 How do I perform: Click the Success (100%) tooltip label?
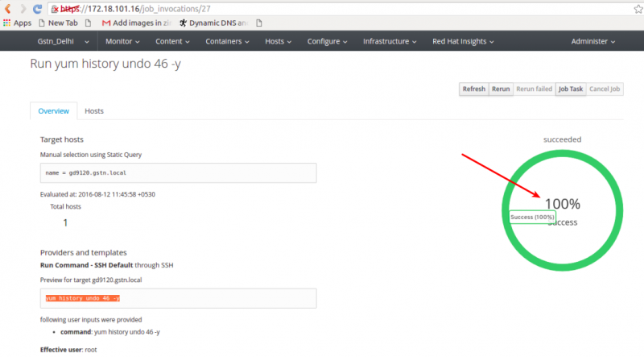tap(532, 217)
